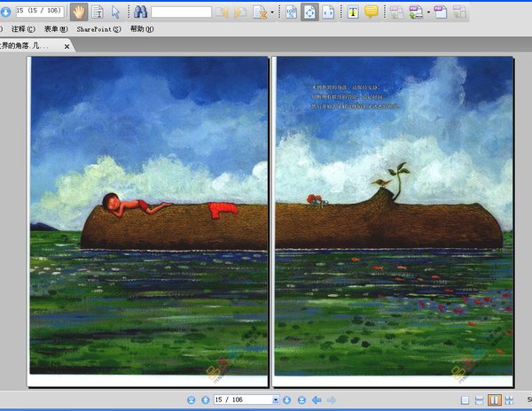Go forward to next view

332,400
